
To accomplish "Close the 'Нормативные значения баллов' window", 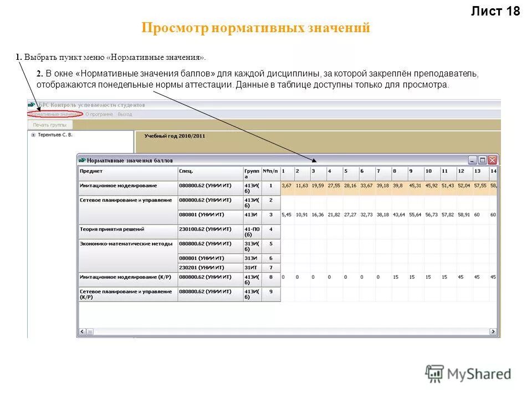I will click(492, 160).
